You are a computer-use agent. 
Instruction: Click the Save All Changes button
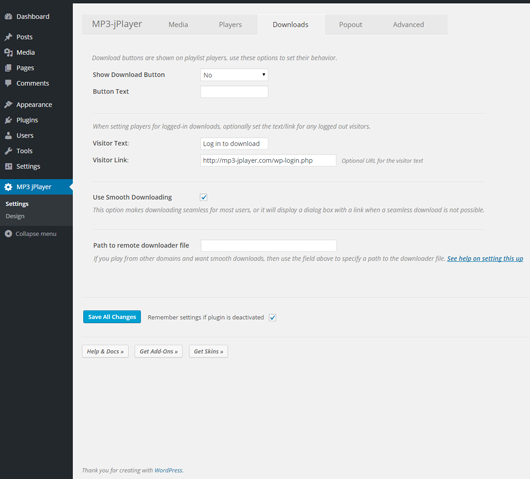(x=112, y=317)
